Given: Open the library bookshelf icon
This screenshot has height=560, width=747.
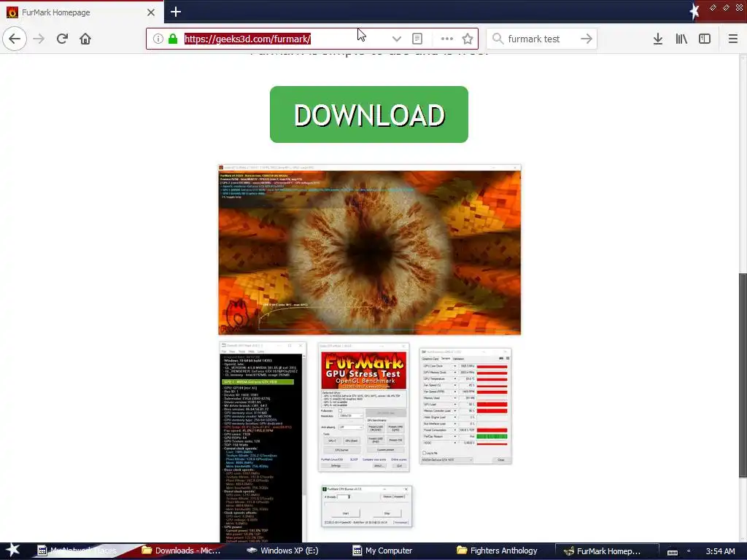Looking at the screenshot, I should pos(681,39).
